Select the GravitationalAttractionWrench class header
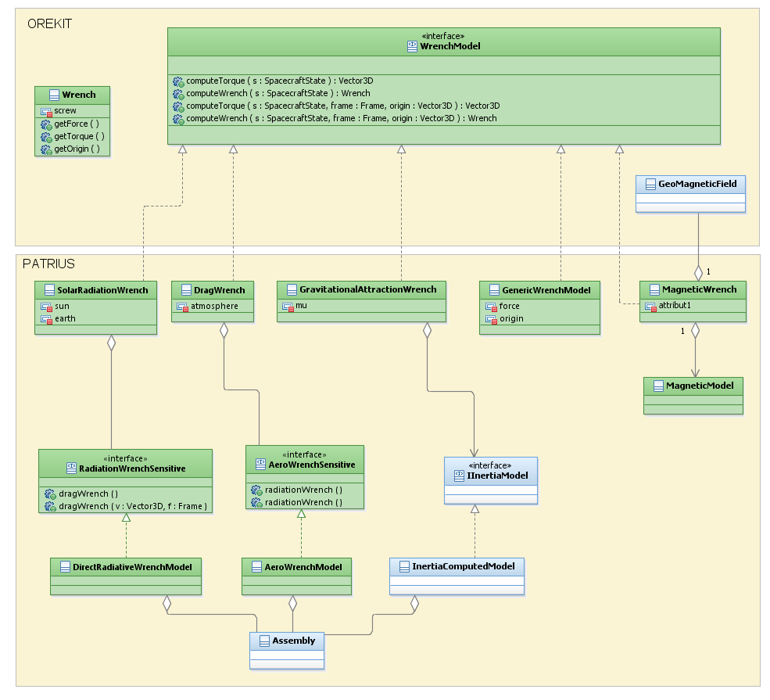The width and height of the screenshot is (770, 700). click(x=367, y=289)
